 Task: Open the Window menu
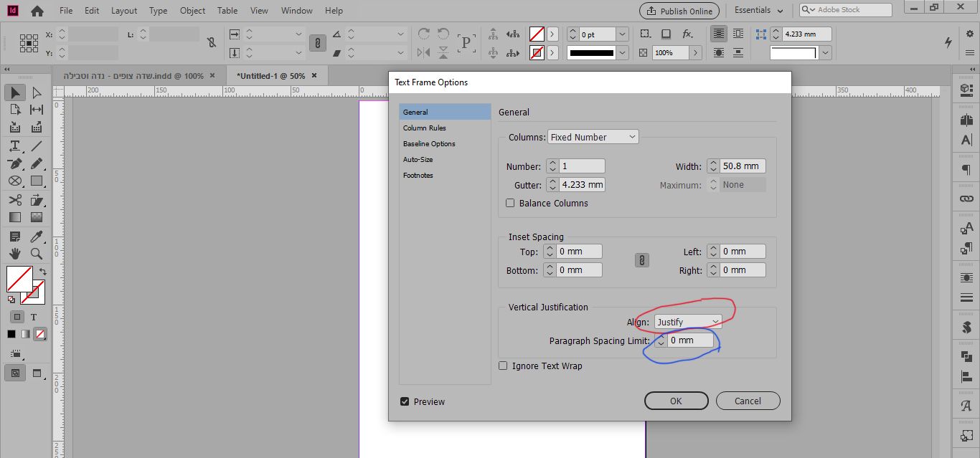[296, 11]
